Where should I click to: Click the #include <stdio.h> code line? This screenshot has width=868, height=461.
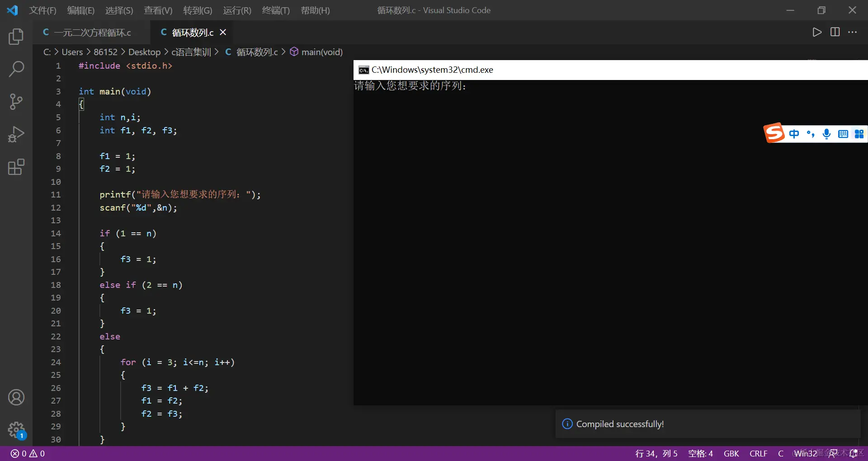point(125,66)
